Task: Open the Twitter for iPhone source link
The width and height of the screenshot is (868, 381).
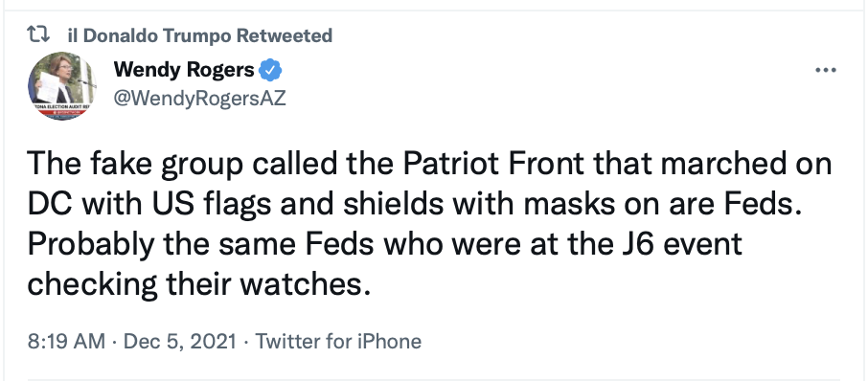Action: tap(338, 341)
